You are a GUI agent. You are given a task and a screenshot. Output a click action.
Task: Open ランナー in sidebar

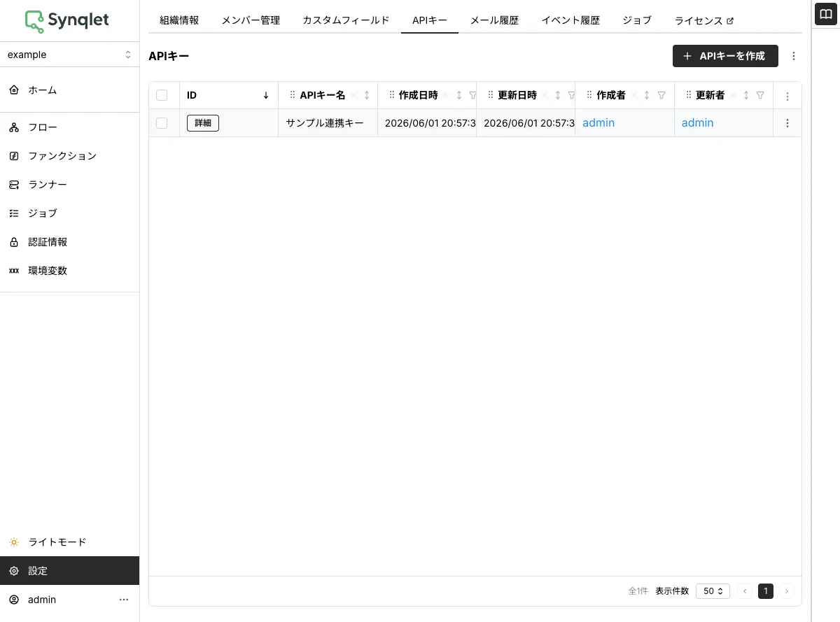click(69, 185)
